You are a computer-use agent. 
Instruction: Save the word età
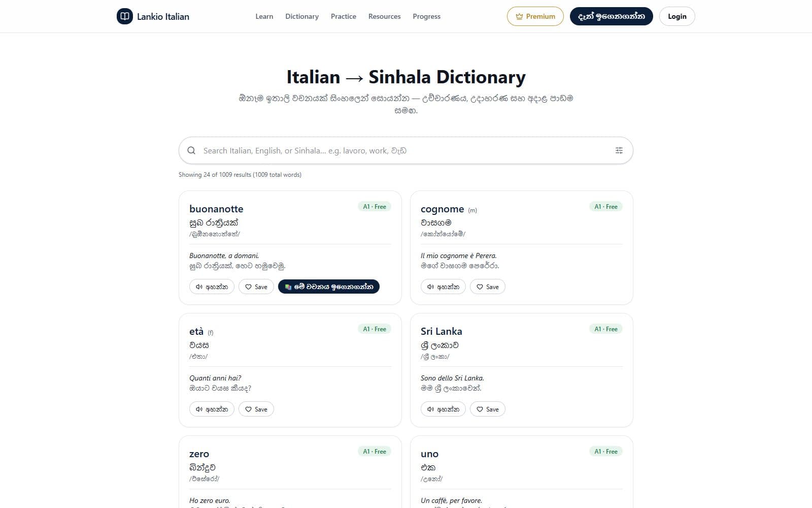tap(256, 409)
